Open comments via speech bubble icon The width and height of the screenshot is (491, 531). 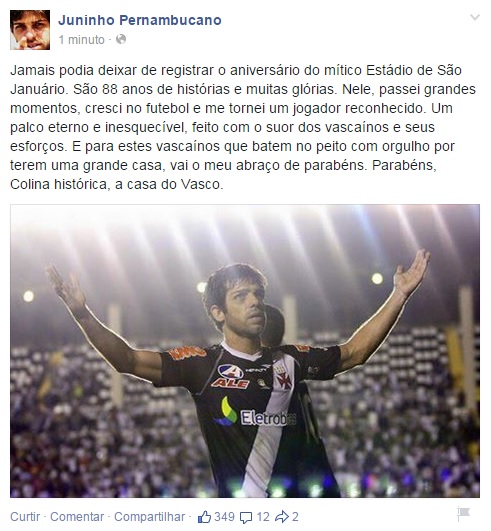click(246, 517)
